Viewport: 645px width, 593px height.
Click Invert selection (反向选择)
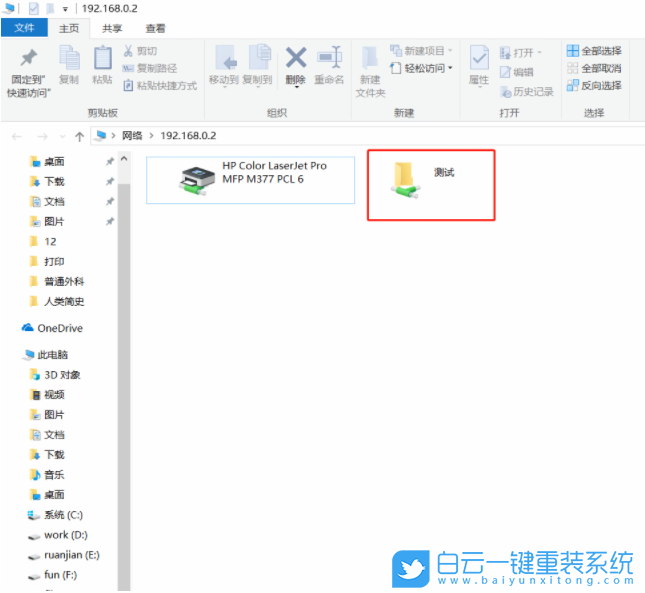(x=594, y=85)
